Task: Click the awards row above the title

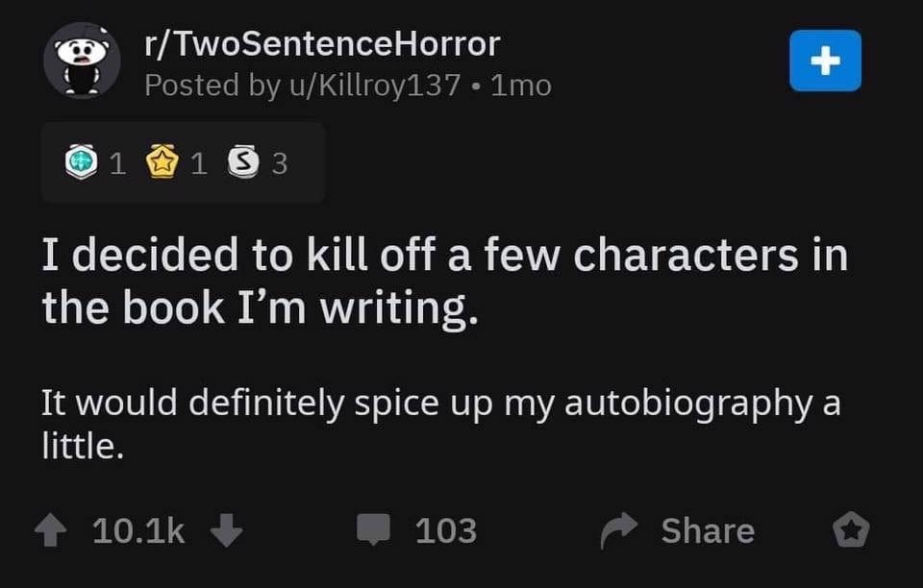Action: [x=183, y=161]
